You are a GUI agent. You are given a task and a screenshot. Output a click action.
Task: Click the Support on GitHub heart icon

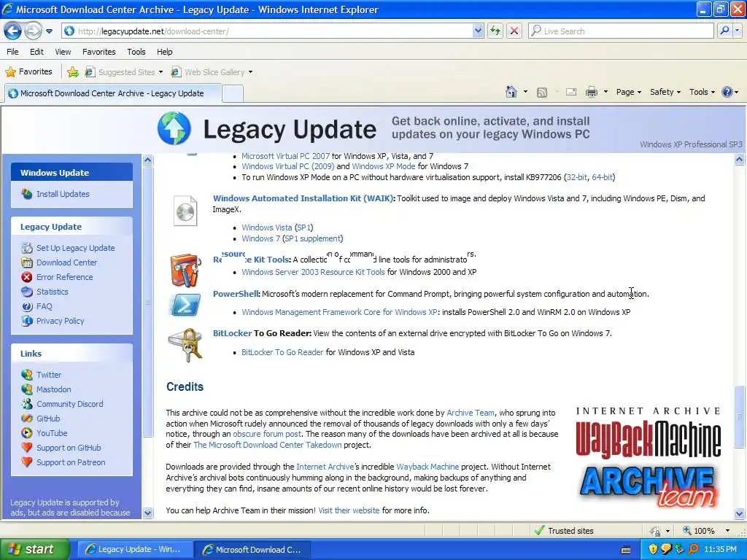(27, 448)
